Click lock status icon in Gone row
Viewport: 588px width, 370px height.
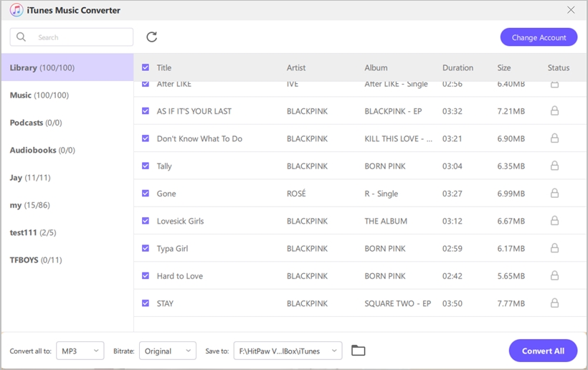[554, 193]
